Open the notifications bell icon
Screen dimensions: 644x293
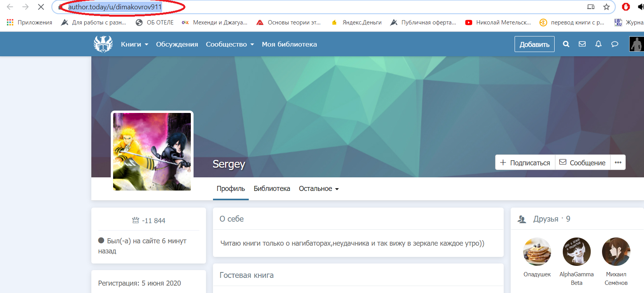pyautogui.click(x=599, y=44)
